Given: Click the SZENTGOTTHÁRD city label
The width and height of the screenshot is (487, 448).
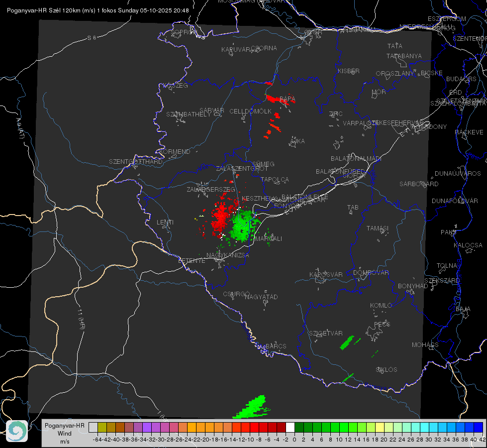Looking at the screenshot, I should (x=136, y=162).
